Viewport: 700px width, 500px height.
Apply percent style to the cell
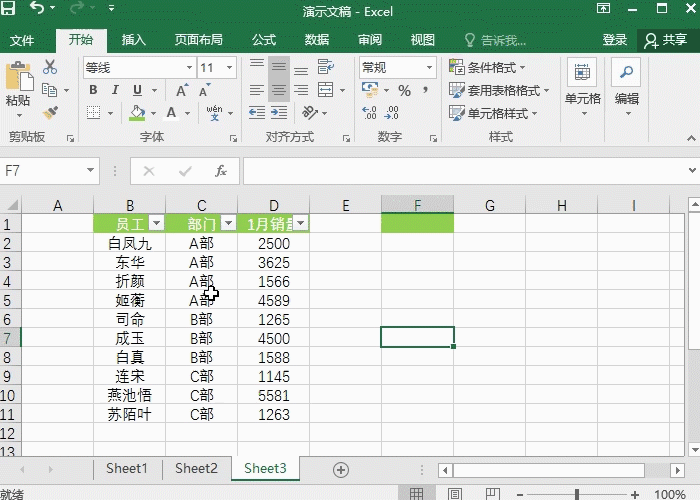(404, 91)
